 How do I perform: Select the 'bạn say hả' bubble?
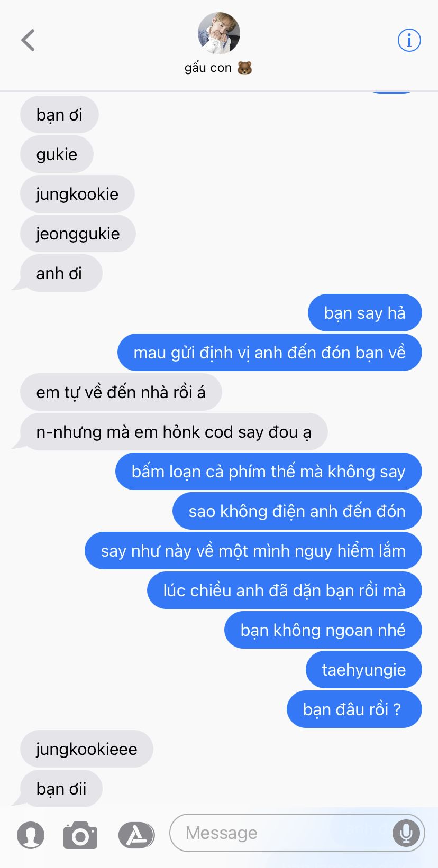click(365, 313)
